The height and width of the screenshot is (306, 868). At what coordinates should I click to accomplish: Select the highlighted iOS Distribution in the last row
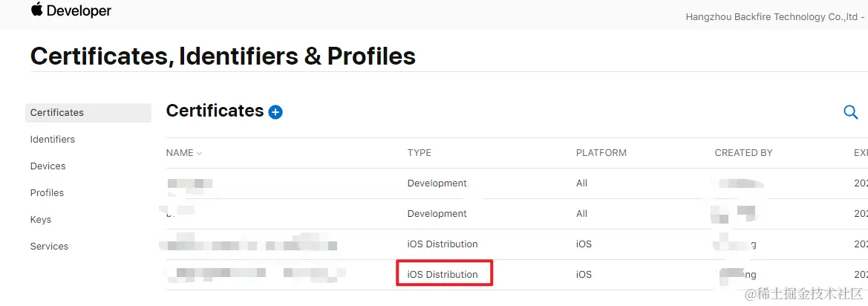(x=443, y=275)
